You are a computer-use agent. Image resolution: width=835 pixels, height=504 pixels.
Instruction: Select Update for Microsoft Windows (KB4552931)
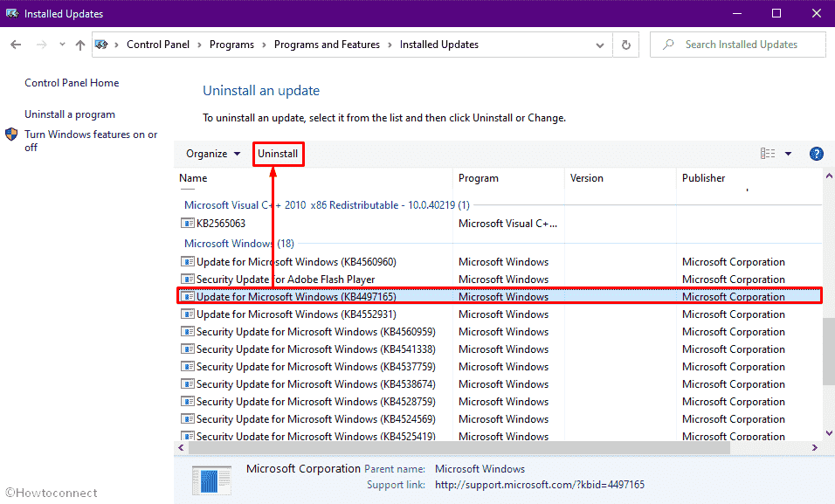[498, 314]
